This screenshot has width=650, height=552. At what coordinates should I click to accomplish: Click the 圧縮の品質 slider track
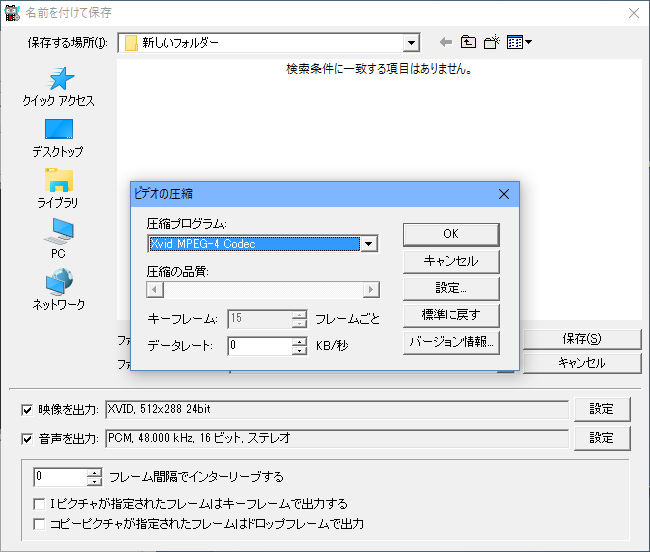tap(263, 290)
